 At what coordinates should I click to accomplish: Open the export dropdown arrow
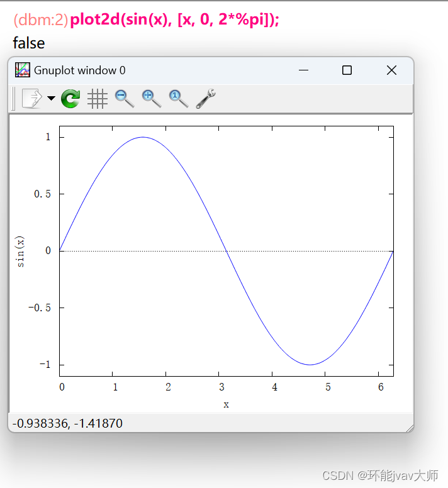pos(51,98)
